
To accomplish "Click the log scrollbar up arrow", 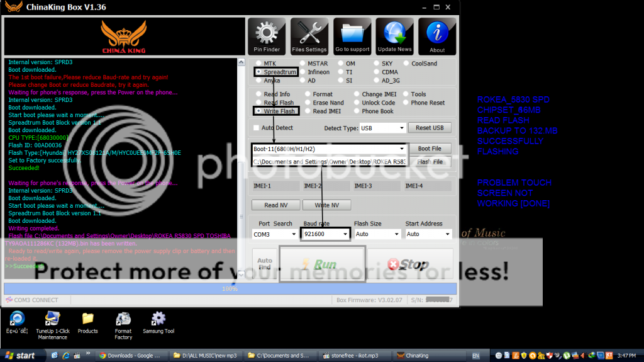I will (x=241, y=62).
